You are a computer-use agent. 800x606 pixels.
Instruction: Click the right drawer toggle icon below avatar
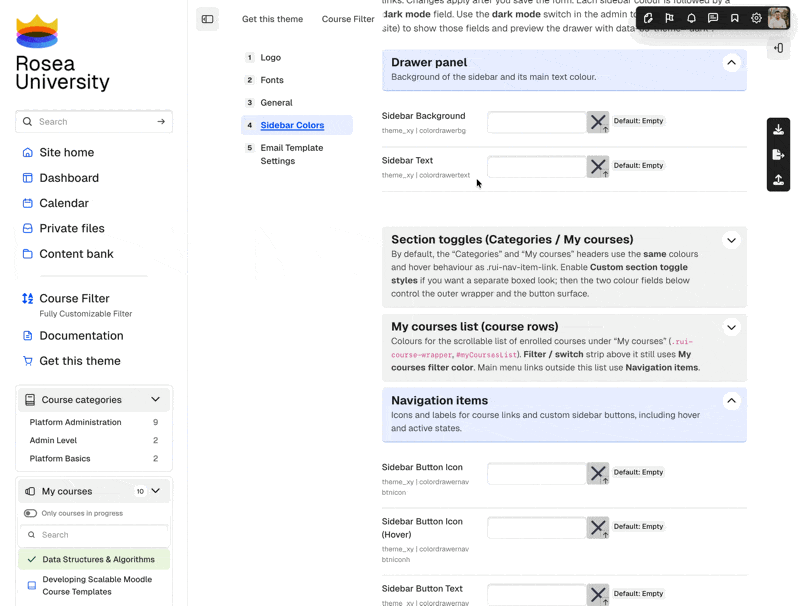pyautogui.click(x=779, y=48)
